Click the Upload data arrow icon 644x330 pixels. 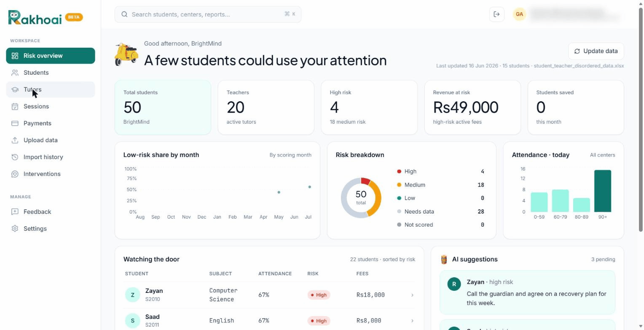point(15,140)
